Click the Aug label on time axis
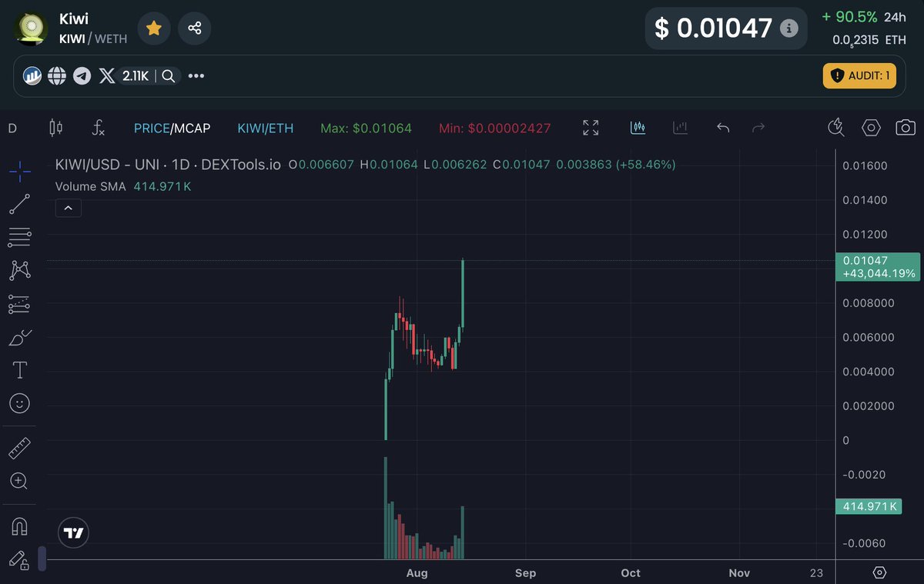This screenshot has height=584, width=924. click(x=417, y=572)
